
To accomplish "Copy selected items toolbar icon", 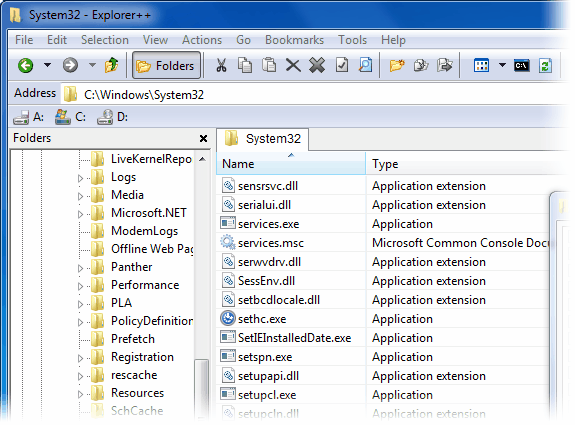I will 245,65.
